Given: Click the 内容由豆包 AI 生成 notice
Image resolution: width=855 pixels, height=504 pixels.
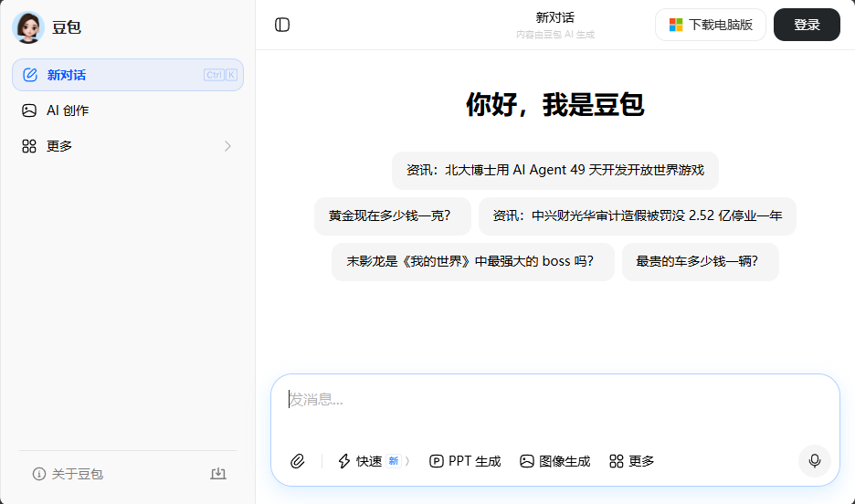Looking at the screenshot, I should point(555,35).
